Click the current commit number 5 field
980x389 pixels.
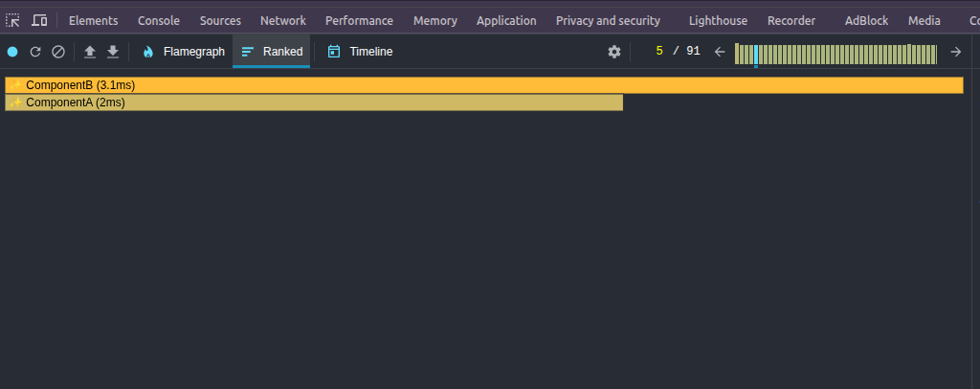659,52
